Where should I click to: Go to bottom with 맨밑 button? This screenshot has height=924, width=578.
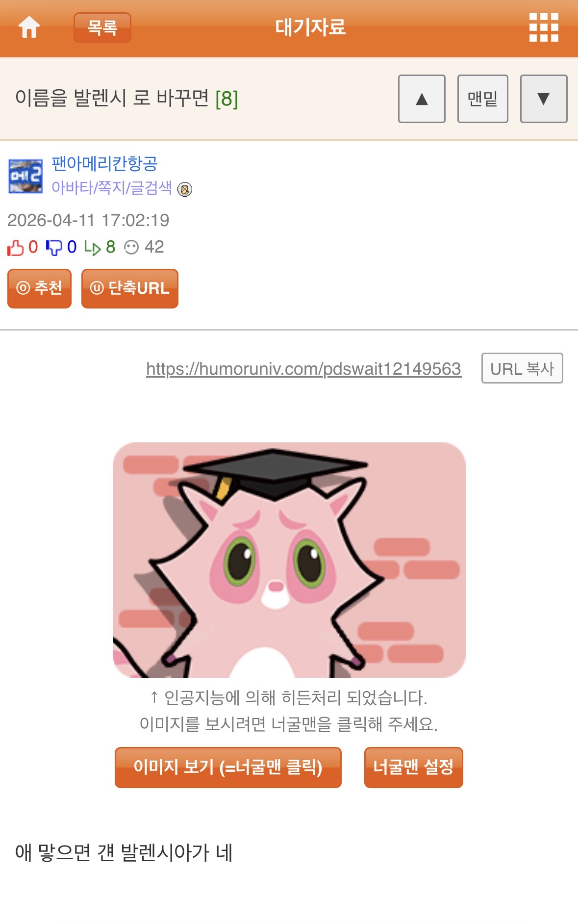[x=482, y=99]
